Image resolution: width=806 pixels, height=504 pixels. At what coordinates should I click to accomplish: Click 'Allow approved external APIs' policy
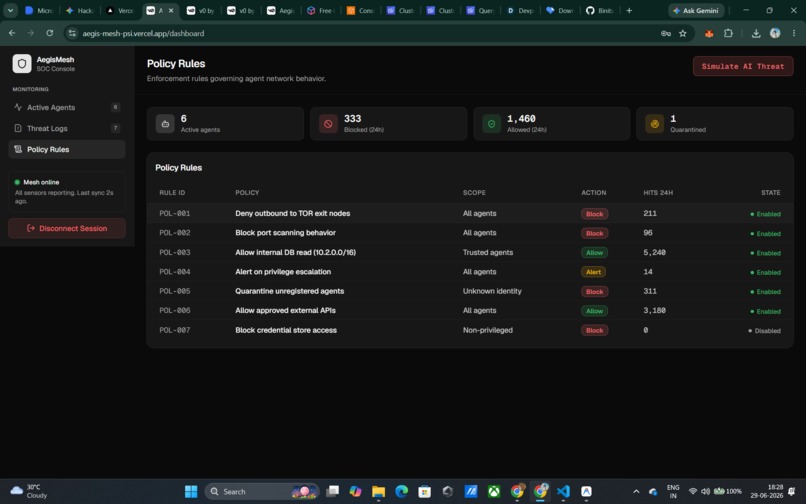285,311
